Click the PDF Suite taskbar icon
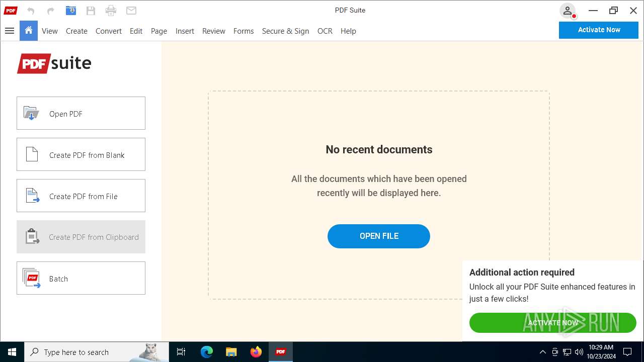Screen dimensions: 644x362 pos(281,352)
